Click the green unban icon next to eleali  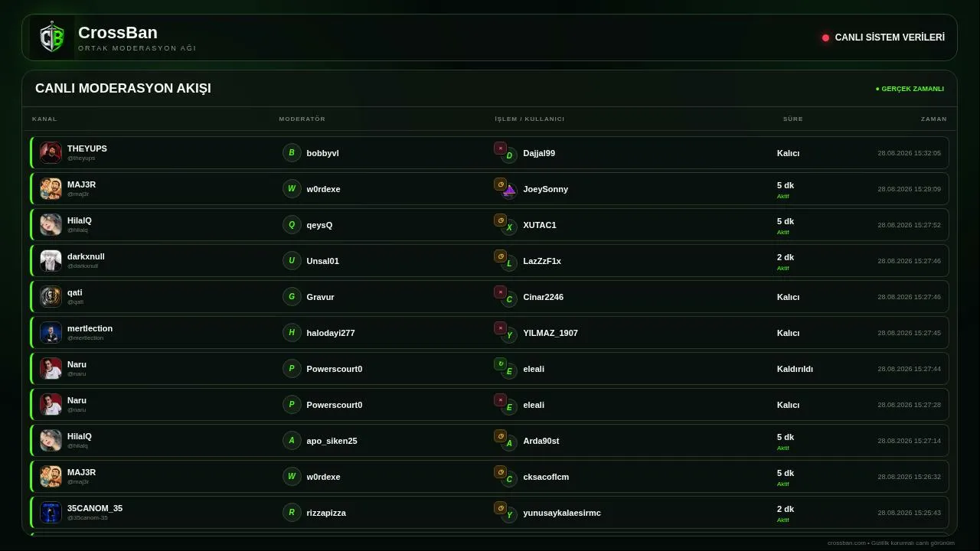click(x=500, y=364)
